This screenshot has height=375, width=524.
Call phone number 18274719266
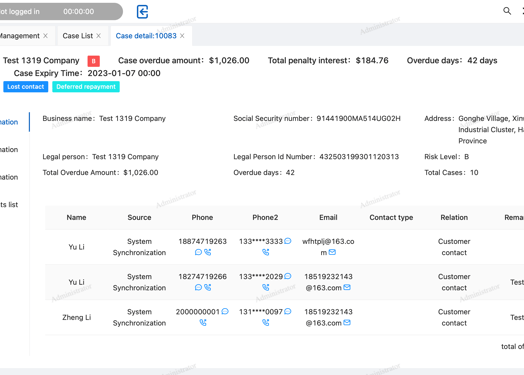tap(208, 287)
